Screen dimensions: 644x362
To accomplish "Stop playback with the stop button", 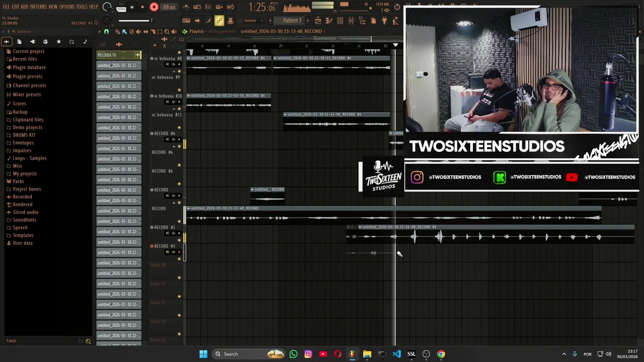I will (142, 7).
